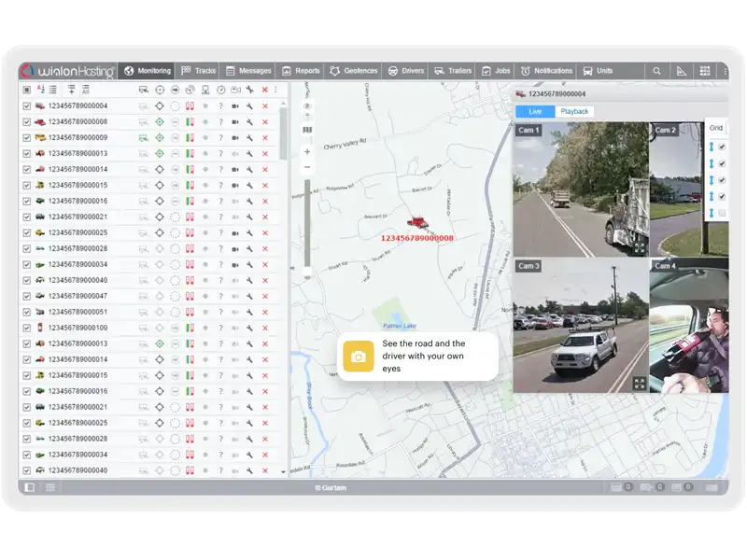Zoom in the map with the plus button
Viewport: 747px width, 560px height.
(x=307, y=152)
